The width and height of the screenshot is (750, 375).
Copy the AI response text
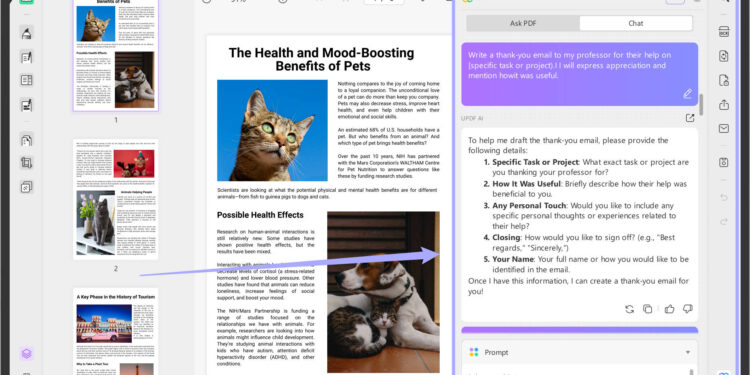pyautogui.click(x=648, y=309)
